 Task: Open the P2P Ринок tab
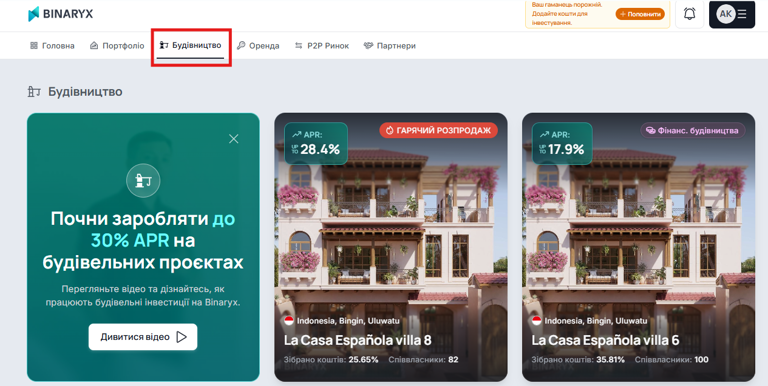click(322, 46)
